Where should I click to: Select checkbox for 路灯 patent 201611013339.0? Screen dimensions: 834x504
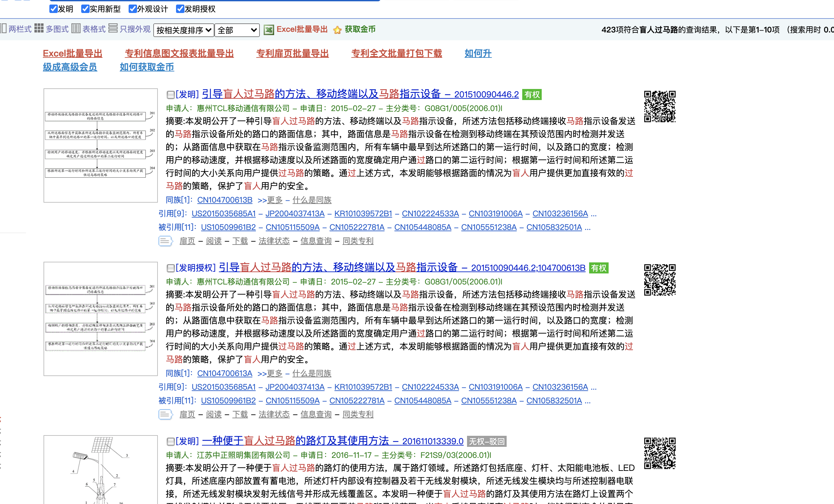(171, 441)
